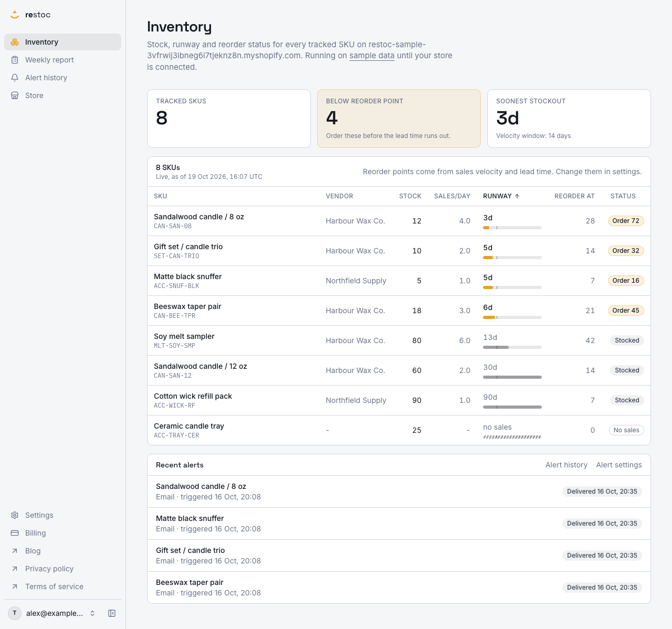Click Stocked badge for Soy melt sampler
672x629 pixels.
[627, 340]
